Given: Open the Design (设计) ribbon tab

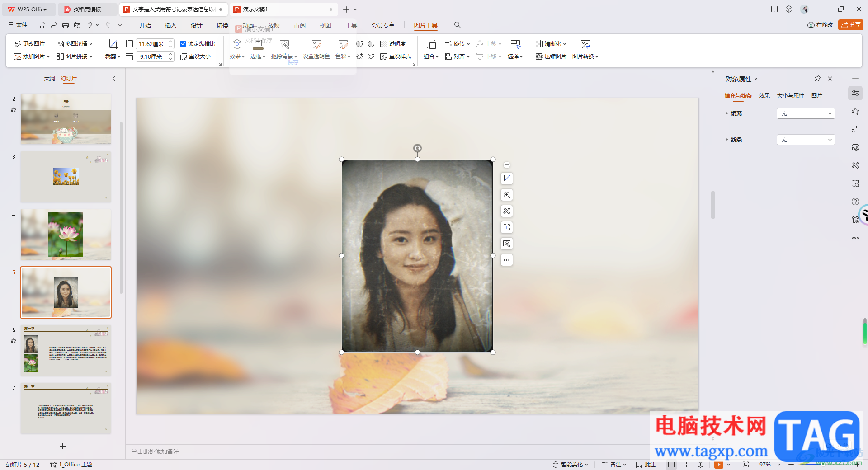Looking at the screenshot, I should [196, 25].
